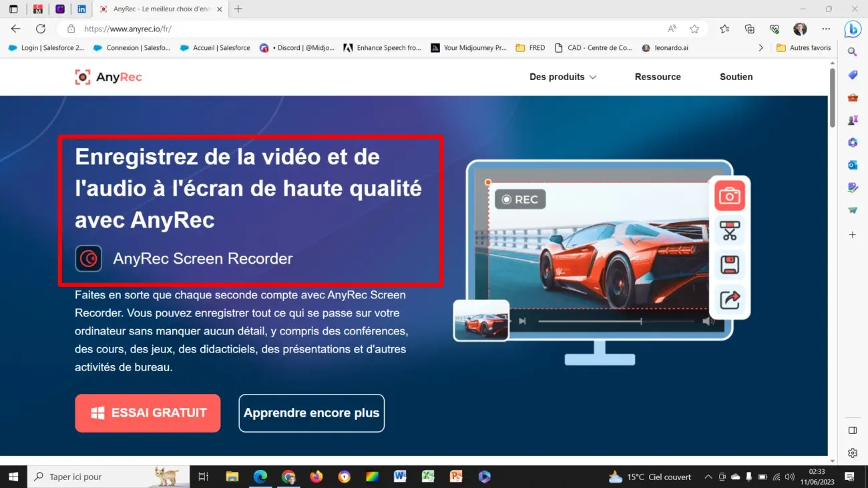Screen dimensions: 868x488
Task: Open the Image Creator sidebar icon
Action: coord(853,188)
